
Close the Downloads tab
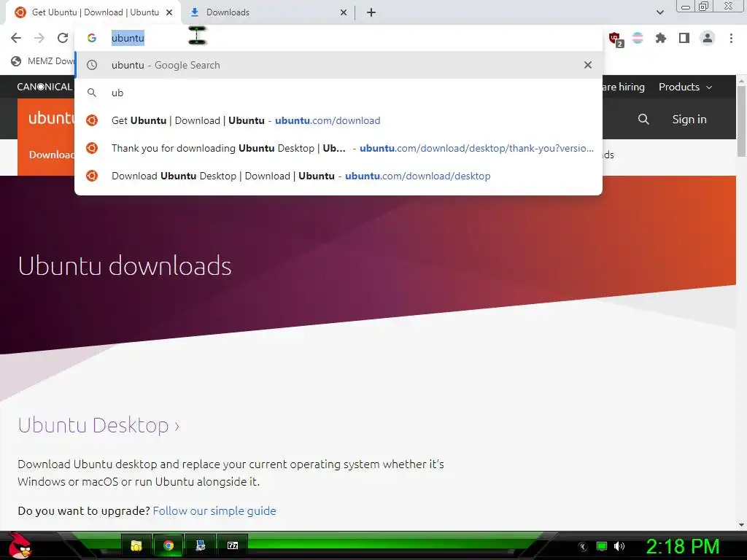coord(344,12)
